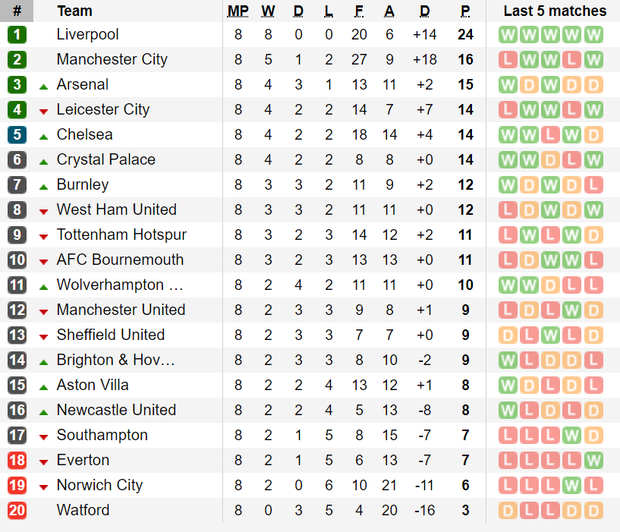The height and width of the screenshot is (532, 620).
Task: Click Everton's red position 18 badge
Action: (x=17, y=460)
